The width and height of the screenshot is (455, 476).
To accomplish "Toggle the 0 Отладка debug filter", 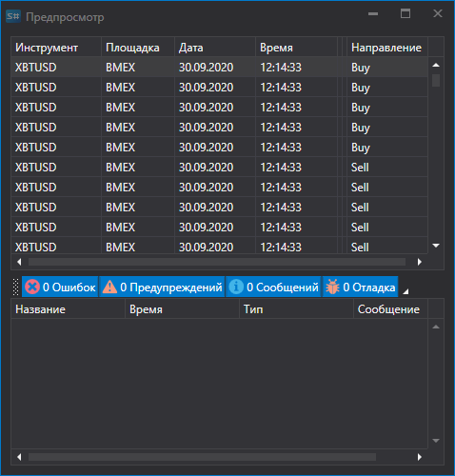I will pyautogui.click(x=360, y=287).
